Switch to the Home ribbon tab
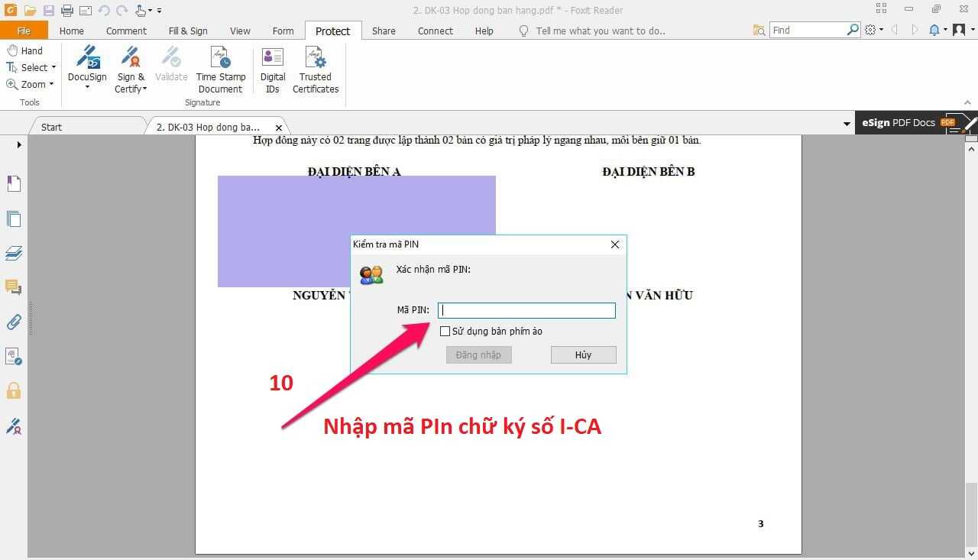Viewport: 978px width, 560px height. 72,31
